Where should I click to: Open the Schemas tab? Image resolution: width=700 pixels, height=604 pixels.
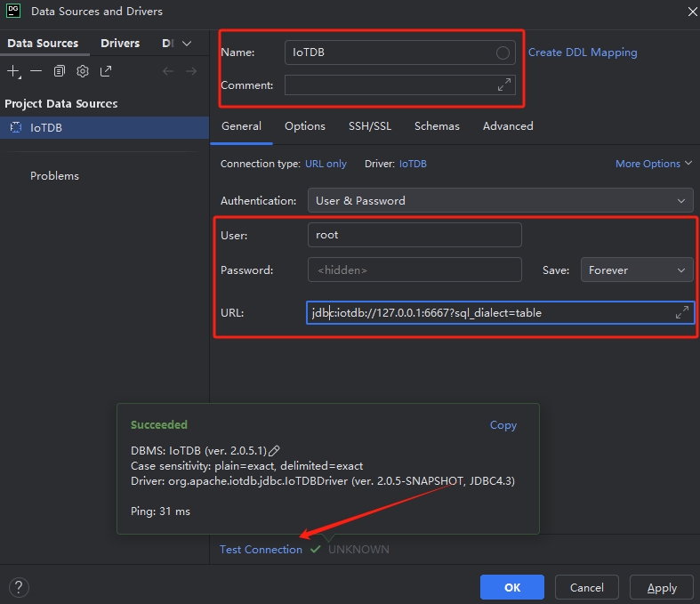[437, 126]
